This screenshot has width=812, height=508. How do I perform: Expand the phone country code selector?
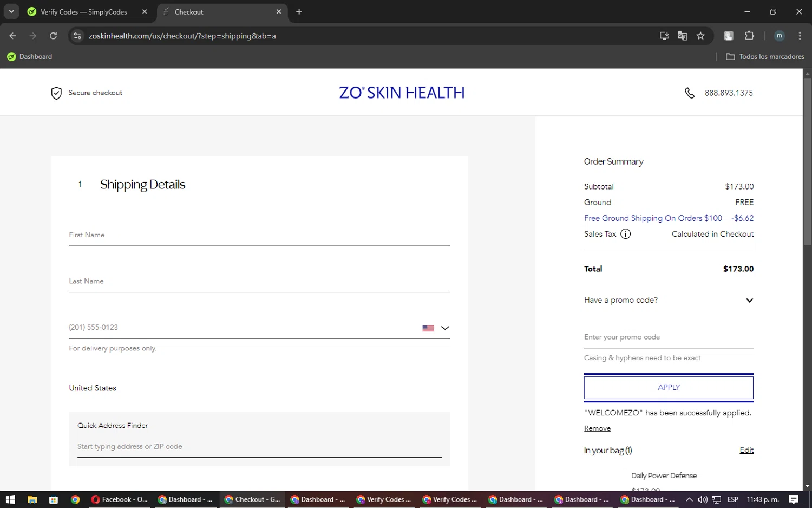click(x=445, y=328)
